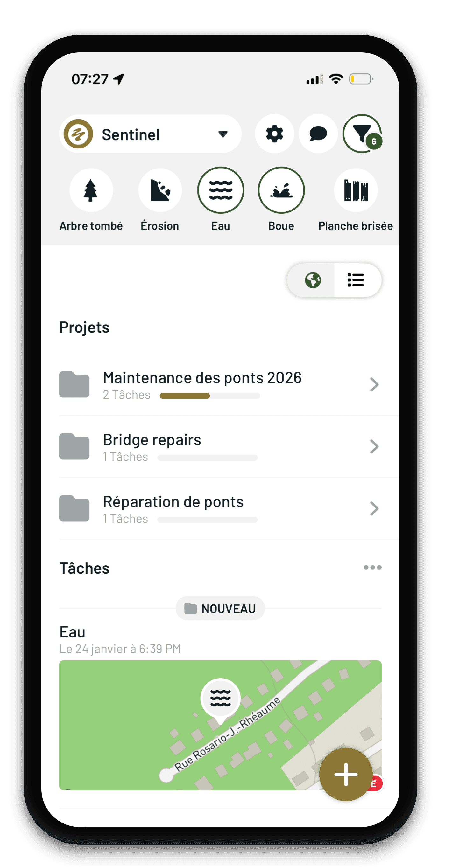Click the NOUVEAU task category chip
Image resolution: width=452 pixels, height=868 pixels.
[x=220, y=609]
